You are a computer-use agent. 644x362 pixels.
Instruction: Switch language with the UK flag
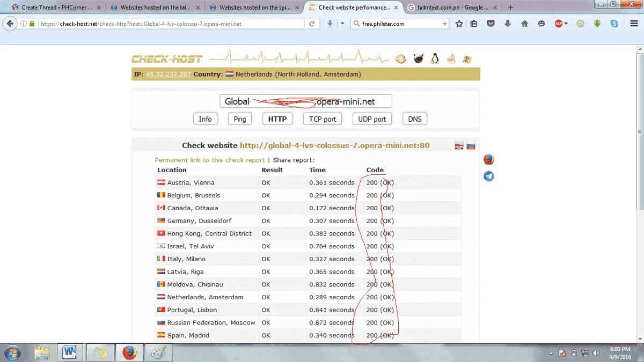point(459,145)
